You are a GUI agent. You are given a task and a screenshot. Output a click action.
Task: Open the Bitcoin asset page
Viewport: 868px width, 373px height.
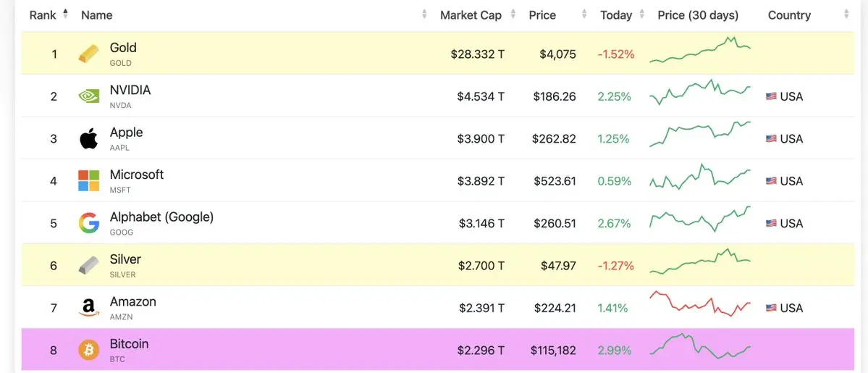[x=129, y=344]
